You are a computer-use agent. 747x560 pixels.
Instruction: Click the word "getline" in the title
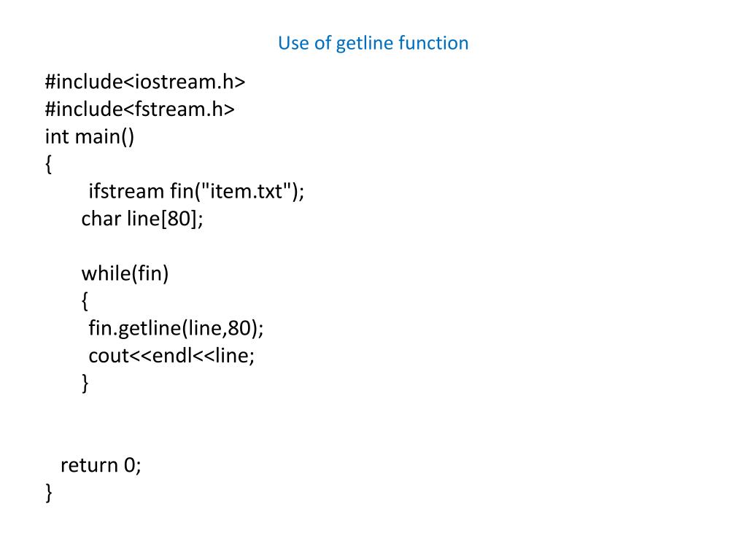[x=365, y=44]
